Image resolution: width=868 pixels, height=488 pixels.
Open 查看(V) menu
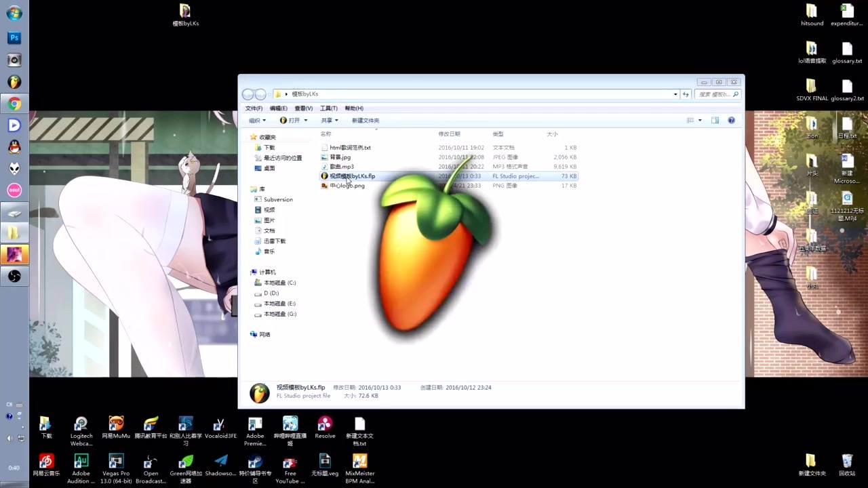point(304,108)
